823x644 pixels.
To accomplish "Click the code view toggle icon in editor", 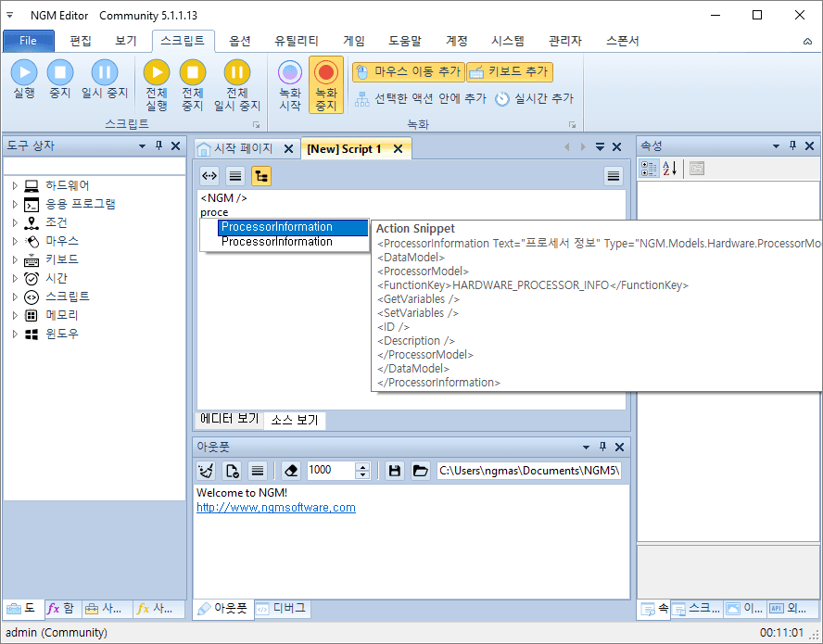I will [x=209, y=176].
